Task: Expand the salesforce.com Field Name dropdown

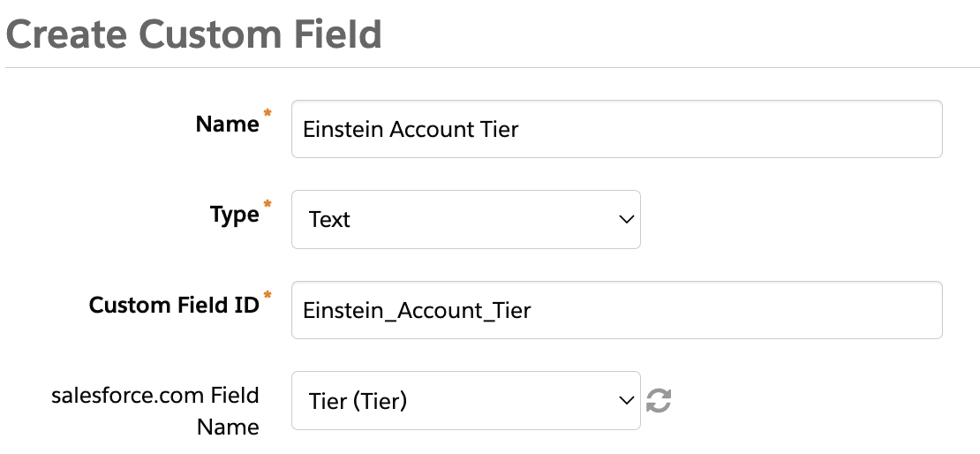Action: click(465, 401)
